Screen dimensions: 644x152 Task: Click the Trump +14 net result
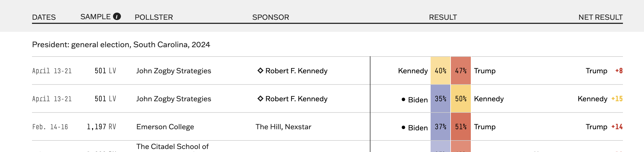(604, 127)
